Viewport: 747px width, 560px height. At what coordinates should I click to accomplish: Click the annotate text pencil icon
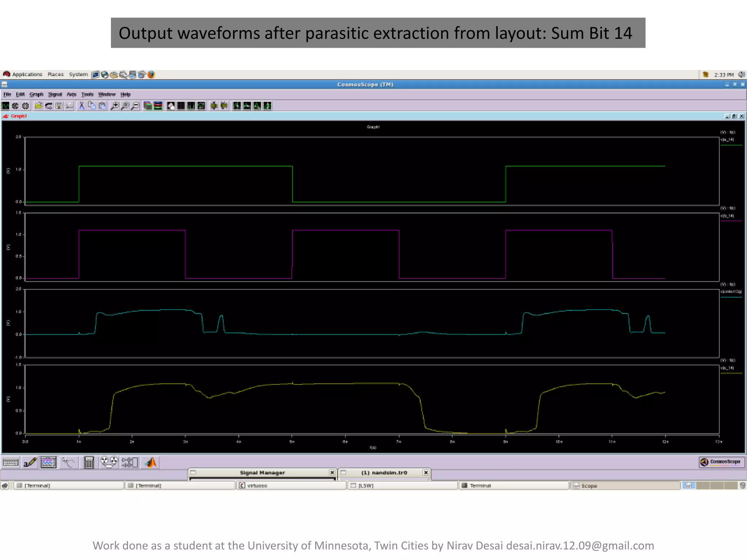click(x=30, y=463)
